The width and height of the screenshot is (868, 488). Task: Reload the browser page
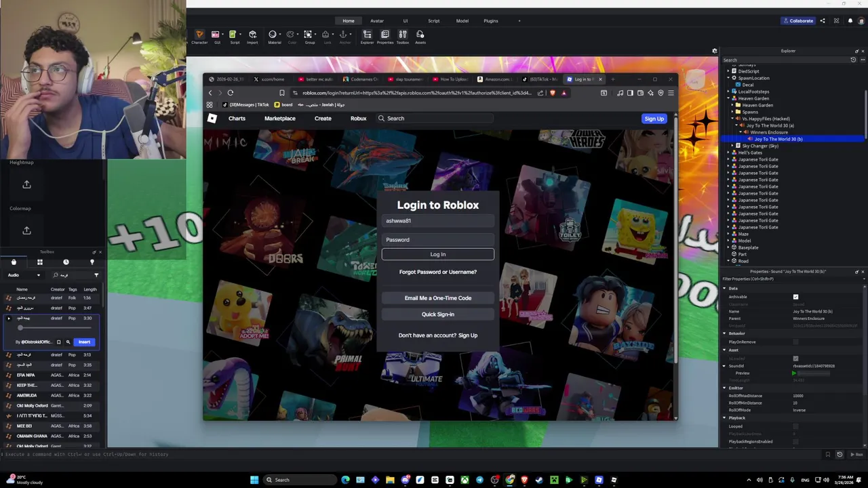coord(231,93)
